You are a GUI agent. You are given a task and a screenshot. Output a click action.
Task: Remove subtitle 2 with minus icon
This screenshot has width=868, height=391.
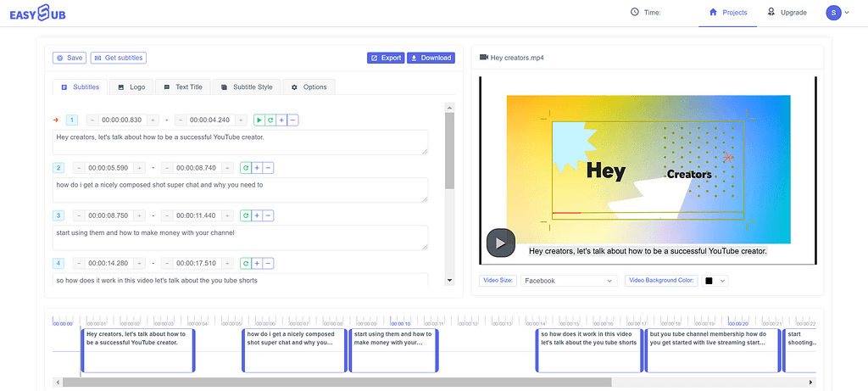tap(268, 168)
